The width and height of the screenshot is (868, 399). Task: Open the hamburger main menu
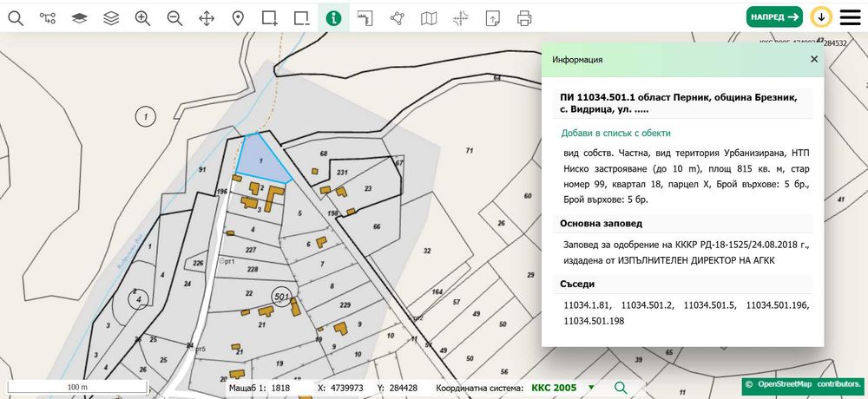851,17
